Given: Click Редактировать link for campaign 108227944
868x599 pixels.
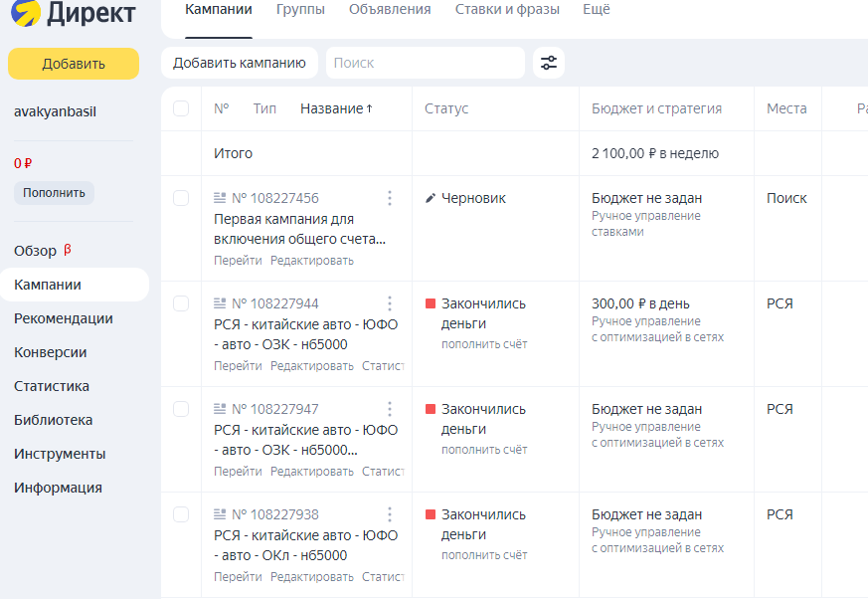Looking at the screenshot, I should pos(312,366).
